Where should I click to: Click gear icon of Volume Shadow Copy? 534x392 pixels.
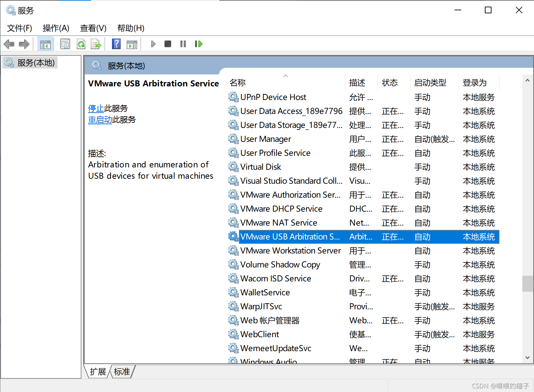[233, 264]
